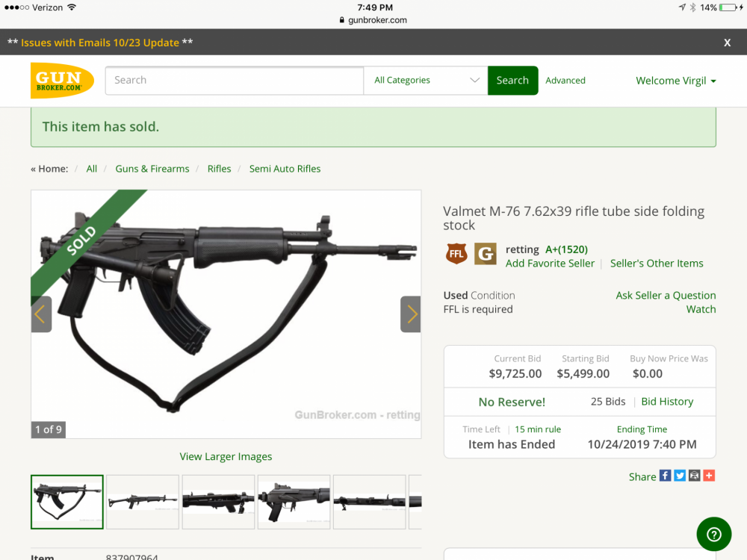Open Bid History link
This screenshot has width=747, height=560.
coord(667,402)
